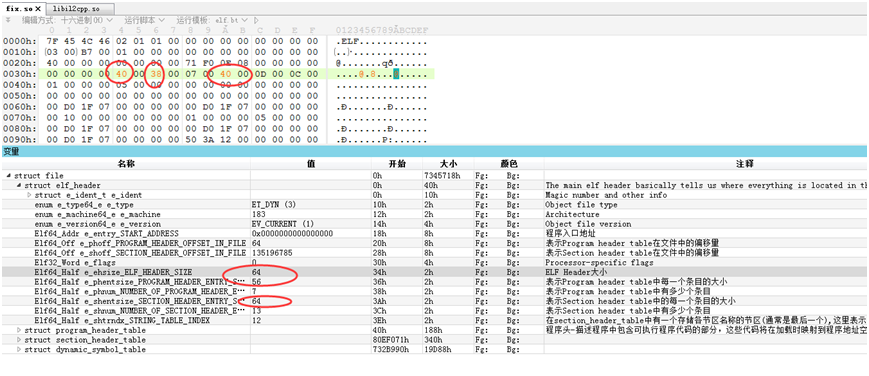
Task: Select the e_shnum row
Action: coord(434,311)
